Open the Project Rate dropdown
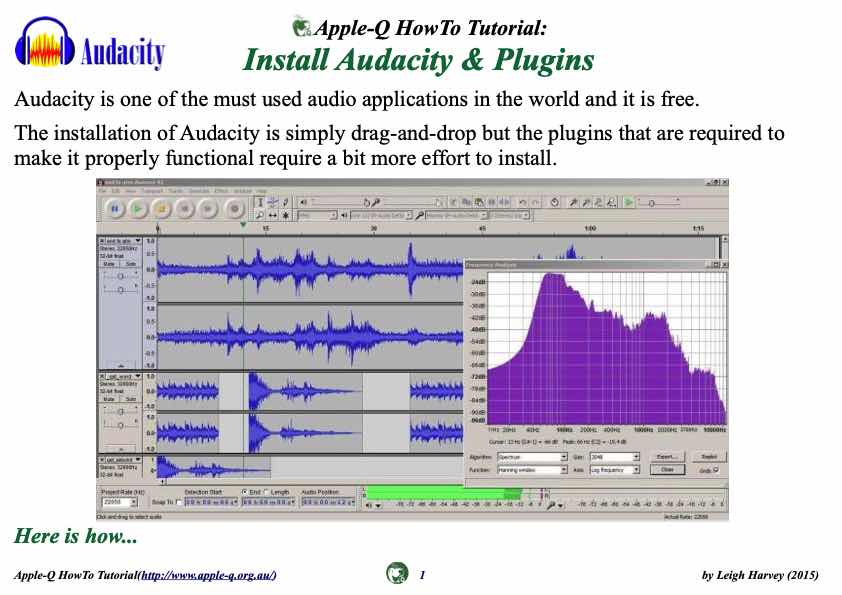 [120, 502]
